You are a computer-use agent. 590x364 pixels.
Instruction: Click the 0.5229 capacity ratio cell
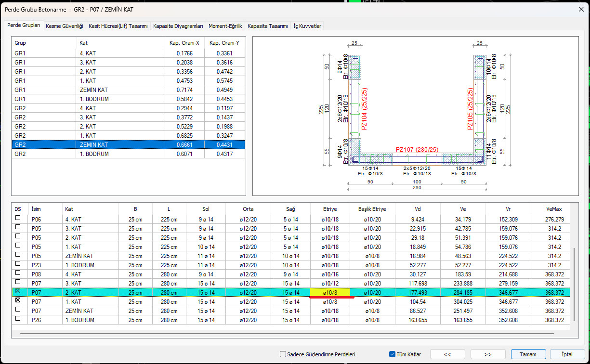(184, 127)
